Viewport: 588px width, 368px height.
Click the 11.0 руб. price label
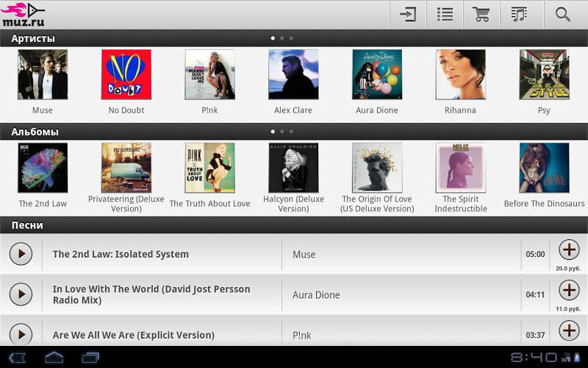coord(568,308)
